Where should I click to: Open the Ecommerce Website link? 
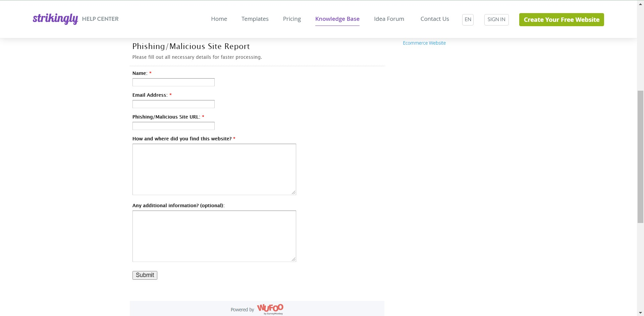[424, 43]
